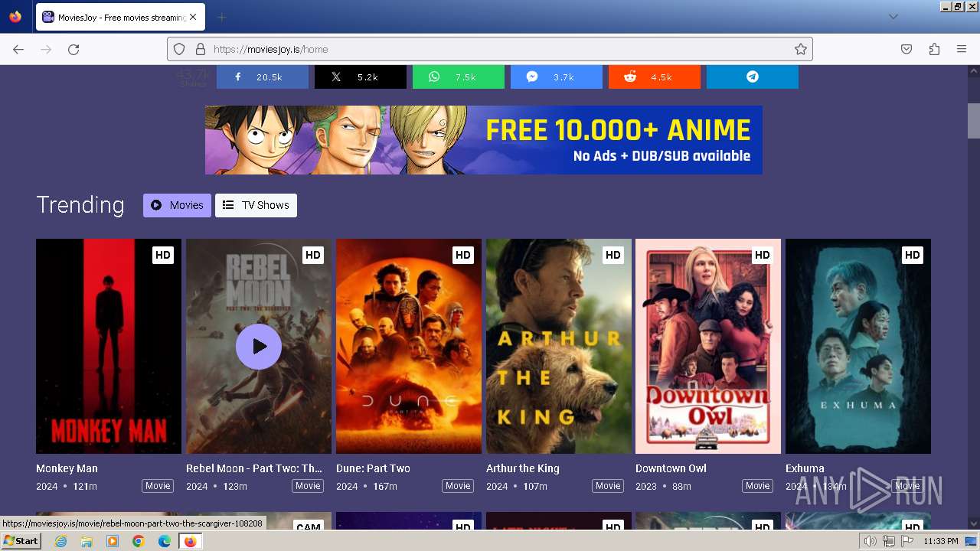Click the browser Back arrow
The image size is (980, 551).
[x=18, y=49]
